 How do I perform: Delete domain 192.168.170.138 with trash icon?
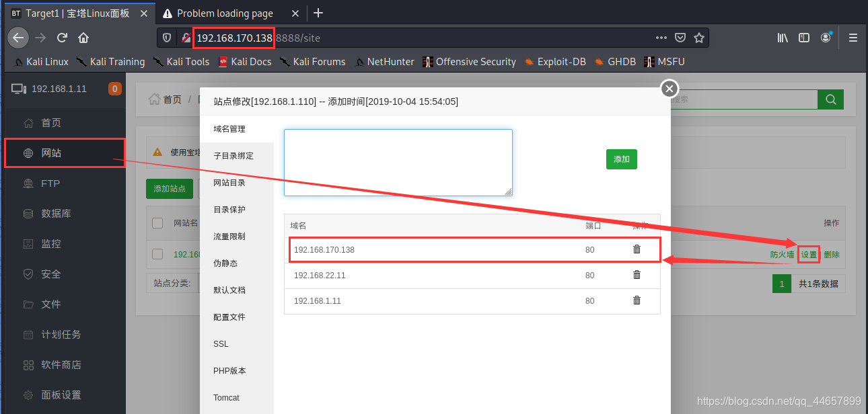coord(637,249)
